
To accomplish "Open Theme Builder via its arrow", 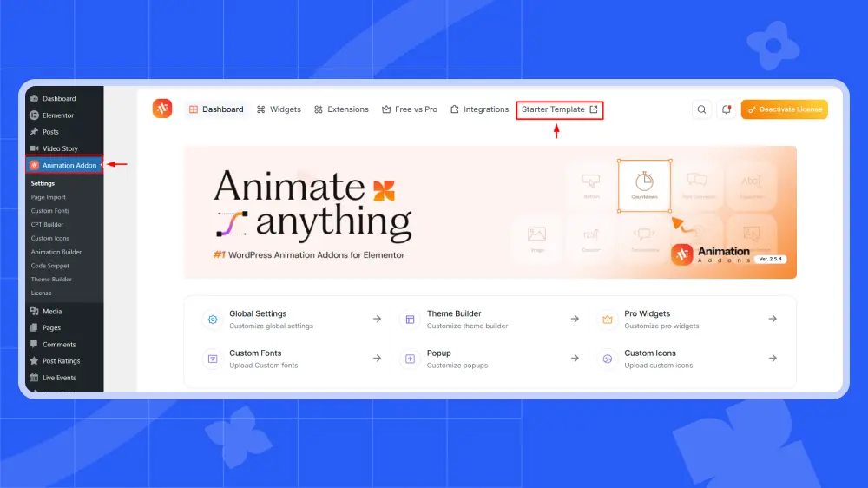I will (575, 319).
